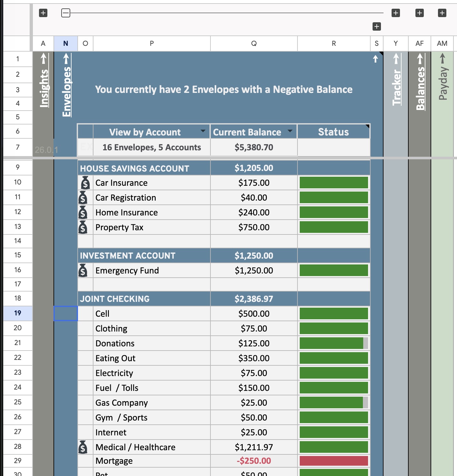The image size is (457, 476).
Task: Open the Current Balance dropdown arrow
Action: tap(290, 131)
